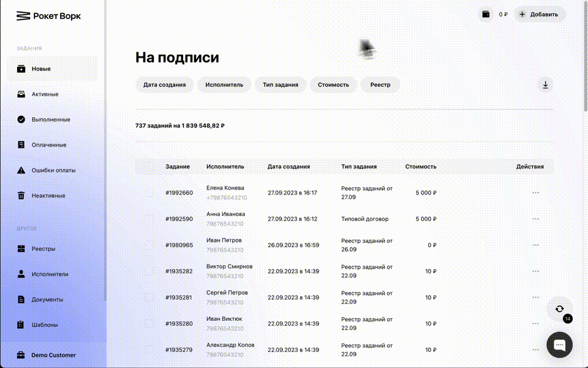Click the page vertical scrollbar
This screenshot has height=368, width=588.
tap(586, 56)
